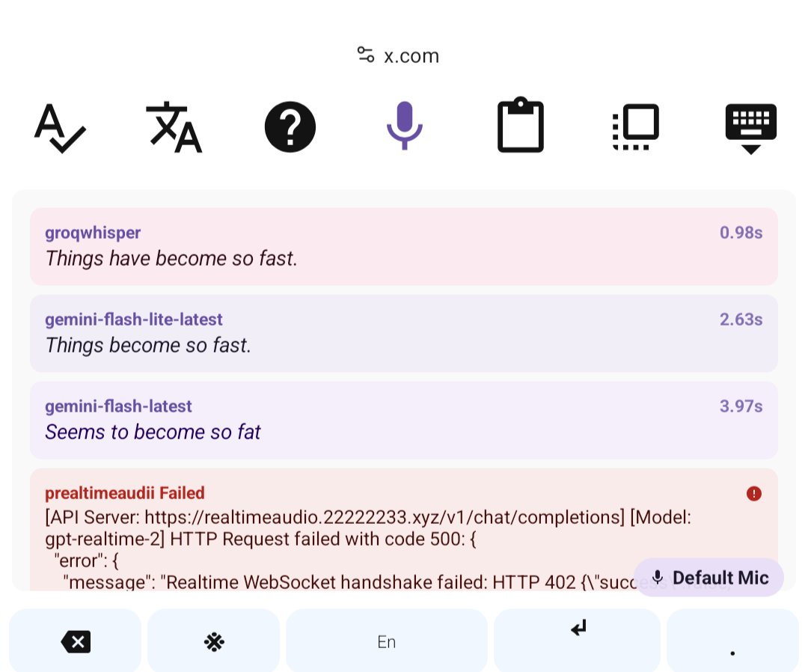
Task: Hide keyboard with the keyboard-down icon
Action: [x=751, y=128]
